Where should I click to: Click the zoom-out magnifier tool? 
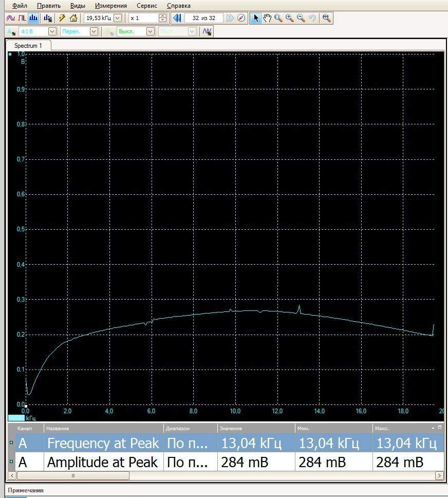tap(301, 18)
